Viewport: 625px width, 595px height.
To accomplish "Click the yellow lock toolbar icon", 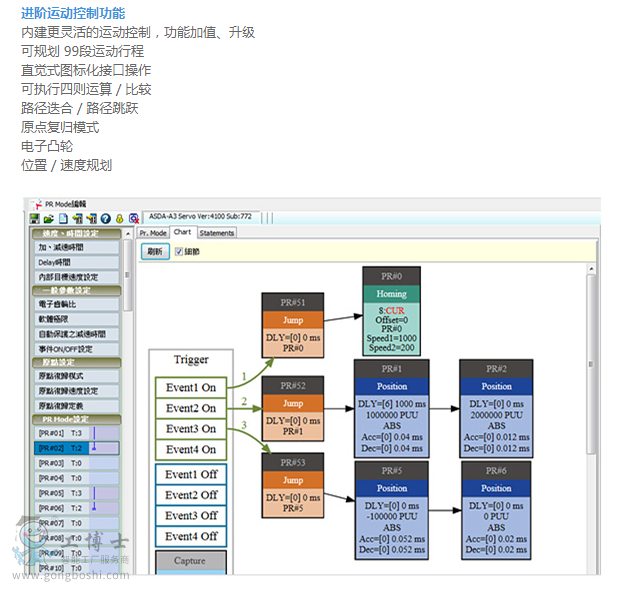I will tap(119, 218).
